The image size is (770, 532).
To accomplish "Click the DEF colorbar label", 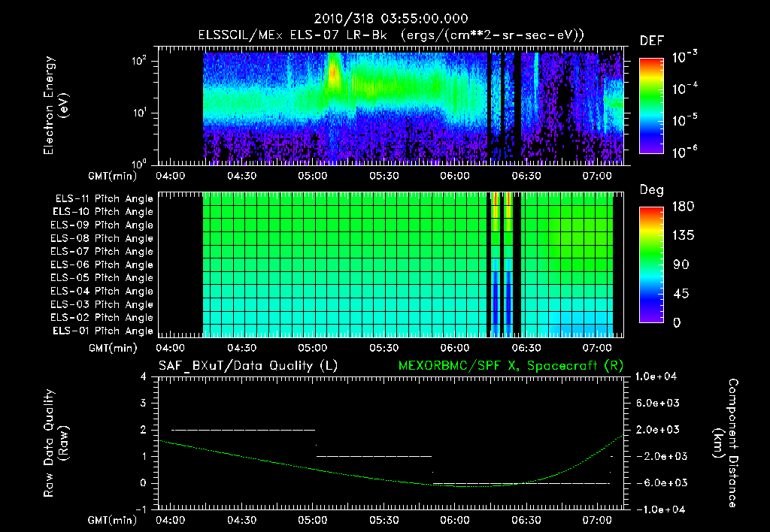I will [652, 41].
